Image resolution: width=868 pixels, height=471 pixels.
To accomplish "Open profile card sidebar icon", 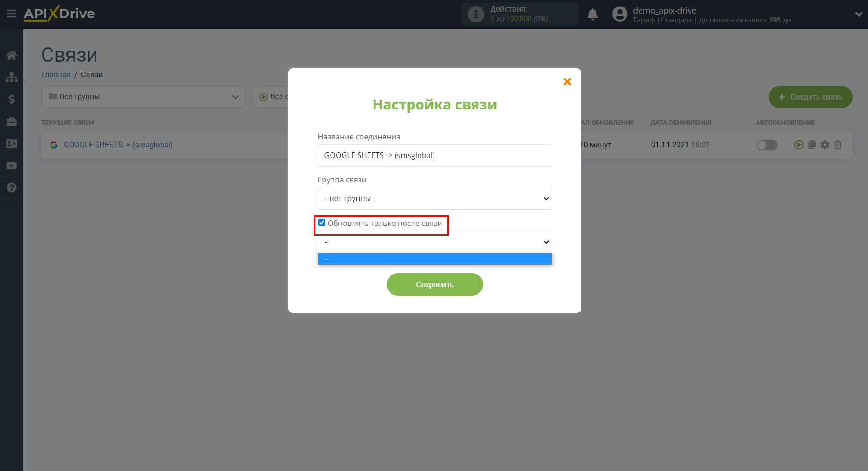I will tap(12, 144).
